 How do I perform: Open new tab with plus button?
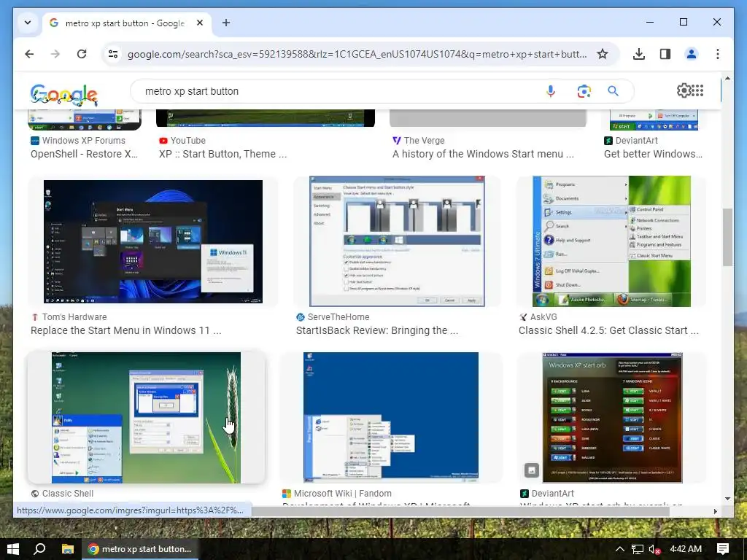[226, 23]
